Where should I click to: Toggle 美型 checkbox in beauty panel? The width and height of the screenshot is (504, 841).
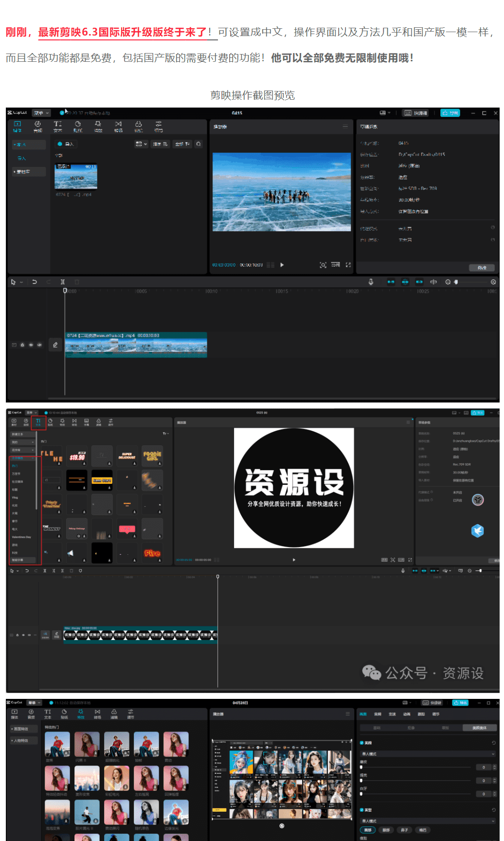tap(361, 810)
